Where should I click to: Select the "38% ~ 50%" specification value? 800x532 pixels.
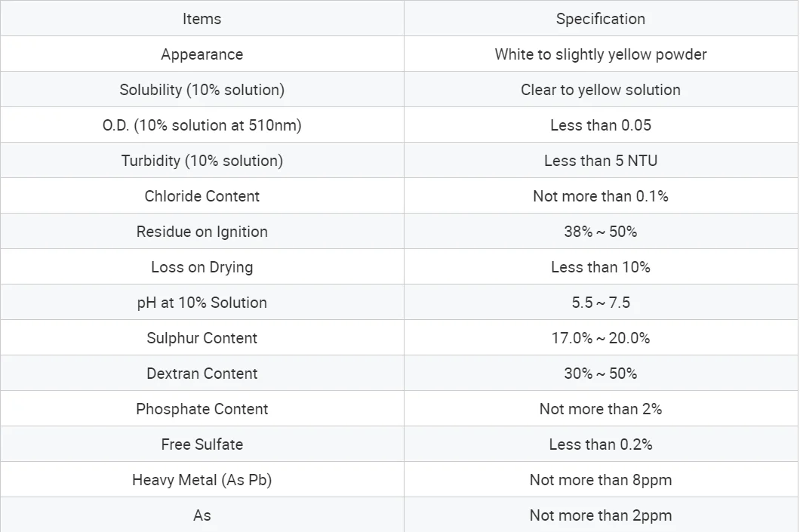point(601,232)
